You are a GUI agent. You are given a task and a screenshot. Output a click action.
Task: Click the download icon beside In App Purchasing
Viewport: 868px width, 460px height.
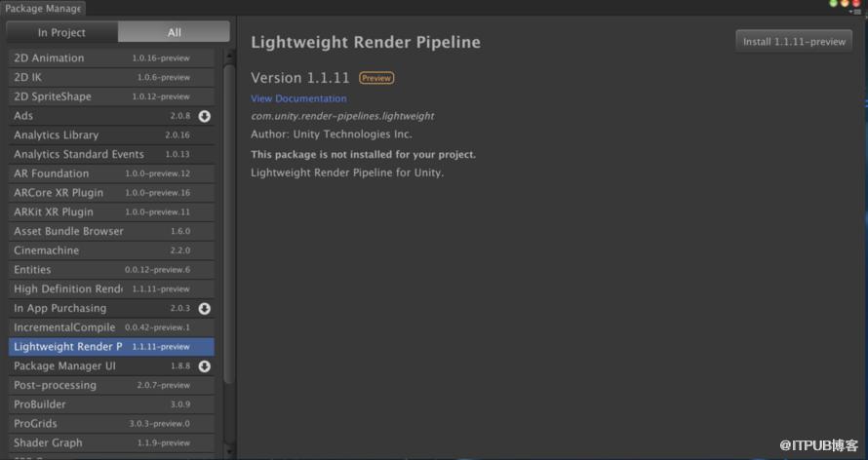[204, 309]
